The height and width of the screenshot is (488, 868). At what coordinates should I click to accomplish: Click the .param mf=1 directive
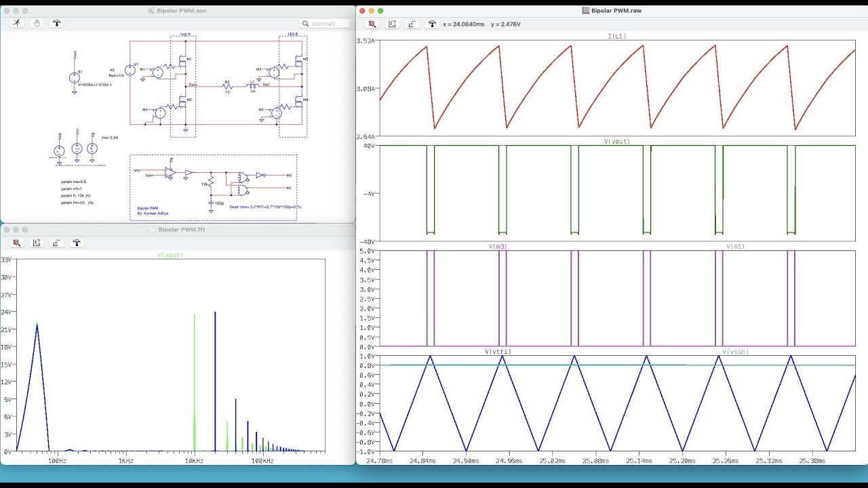[71, 188]
